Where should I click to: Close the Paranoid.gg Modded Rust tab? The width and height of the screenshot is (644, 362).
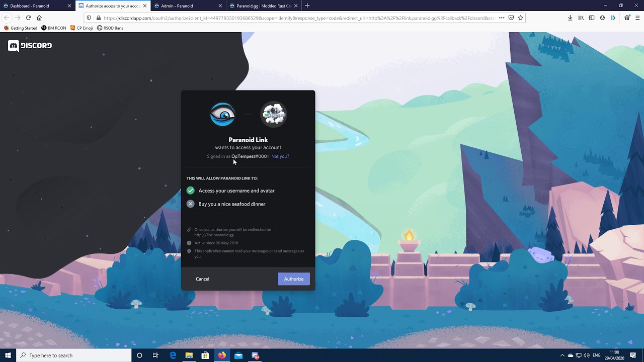pos(296,6)
